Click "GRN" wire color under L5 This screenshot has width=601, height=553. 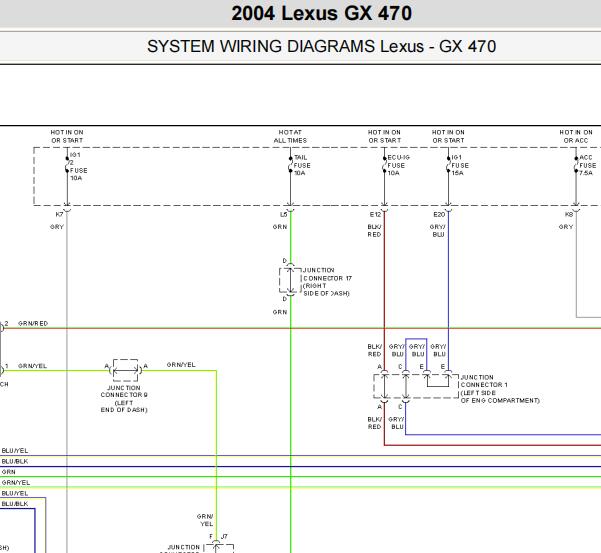280,227
